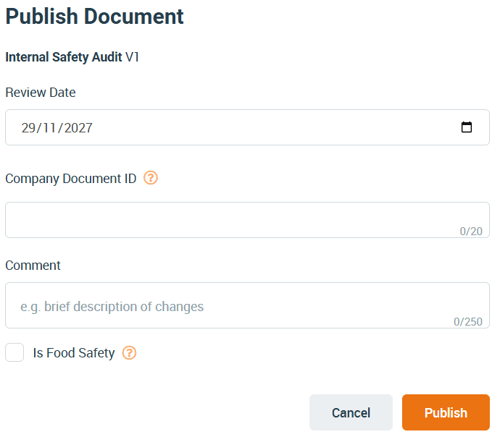The height and width of the screenshot is (437, 500).
Task: Click the Comment field label
Action: click(33, 265)
